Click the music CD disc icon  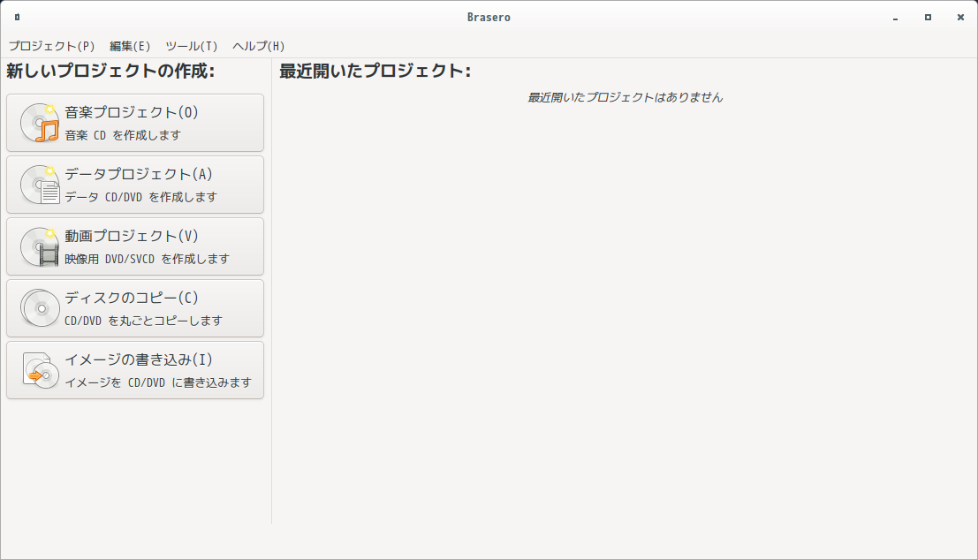40,123
